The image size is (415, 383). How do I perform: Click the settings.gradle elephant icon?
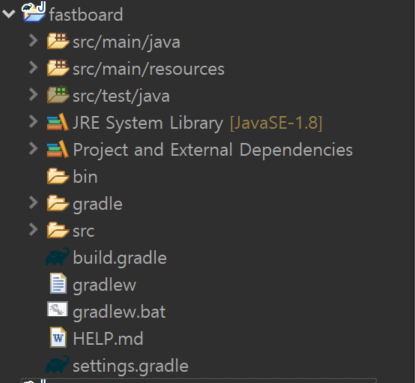[x=58, y=365]
